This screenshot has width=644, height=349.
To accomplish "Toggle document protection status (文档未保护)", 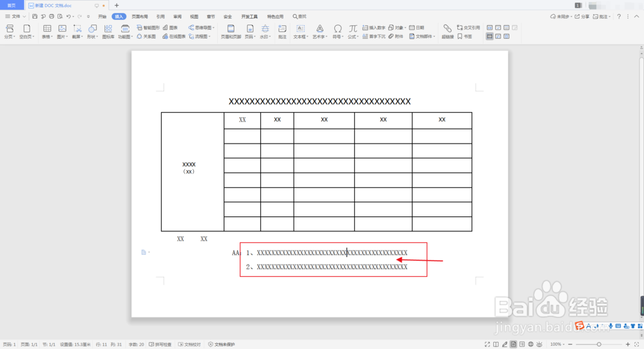I will pos(222,344).
